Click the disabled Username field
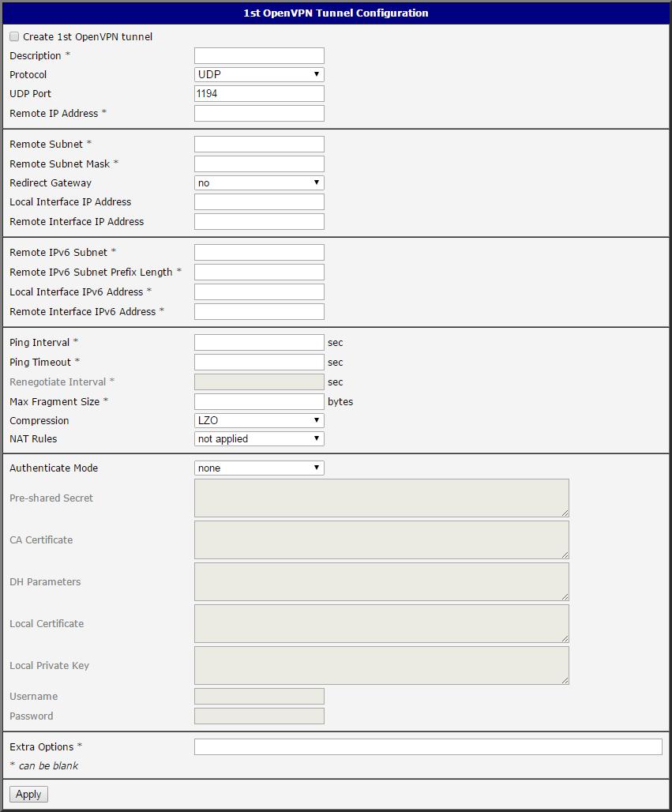672x812 pixels. coord(259,697)
